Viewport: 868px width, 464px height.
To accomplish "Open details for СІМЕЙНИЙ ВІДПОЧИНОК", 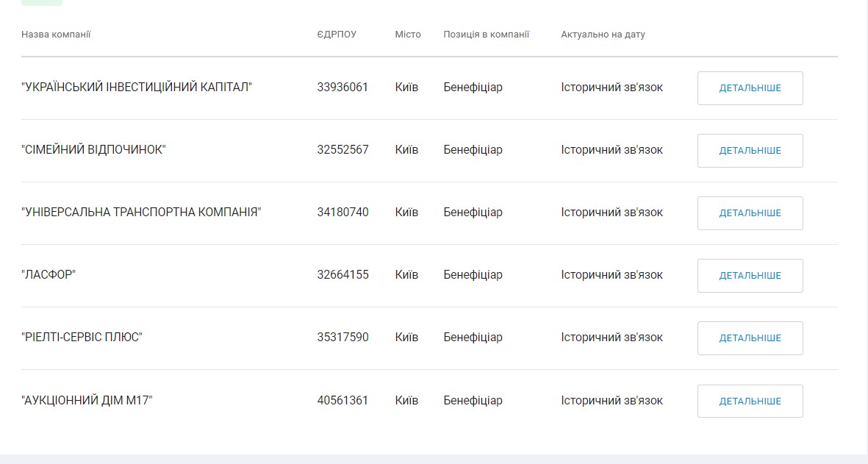I will [750, 151].
